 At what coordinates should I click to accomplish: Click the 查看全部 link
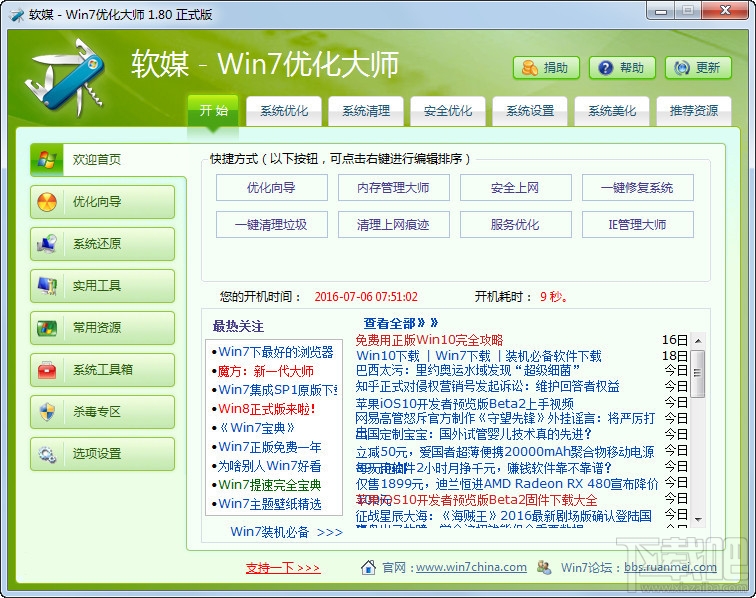[x=400, y=323]
